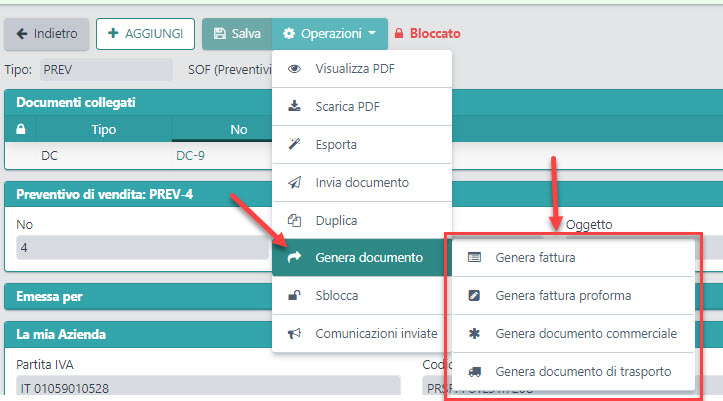Click the paper plane Invia documento icon
The height and width of the screenshot is (401, 723).
pyautogui.click(x=294, y=182)
